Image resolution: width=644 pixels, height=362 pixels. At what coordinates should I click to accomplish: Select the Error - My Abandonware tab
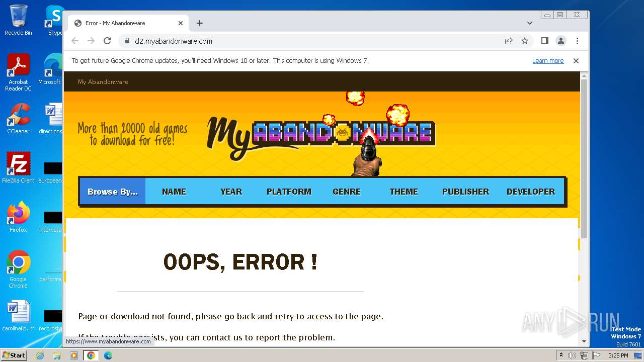point(128,23)
